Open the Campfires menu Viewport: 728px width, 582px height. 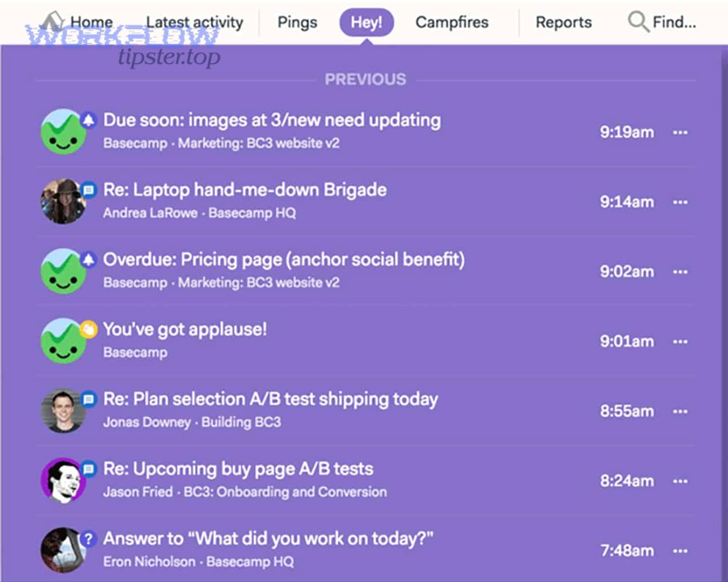tap(451, 23)
